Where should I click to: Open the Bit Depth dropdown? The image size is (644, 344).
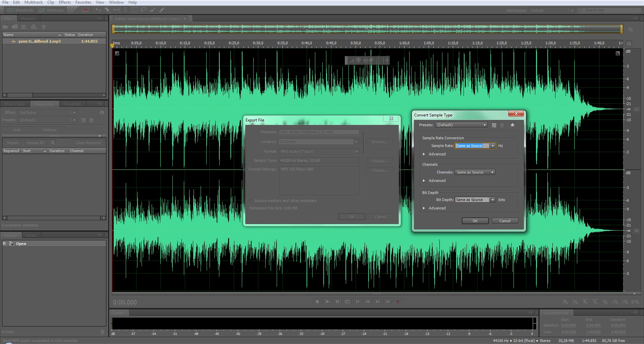[x=492, y=200]
